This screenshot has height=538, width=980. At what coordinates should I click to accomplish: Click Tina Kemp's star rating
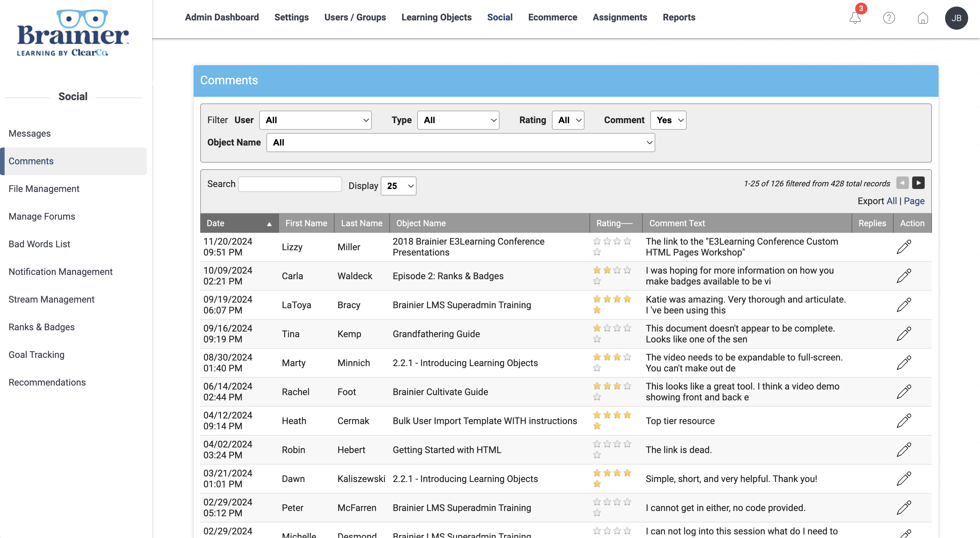pyautogui.click(x=612, y=333)
